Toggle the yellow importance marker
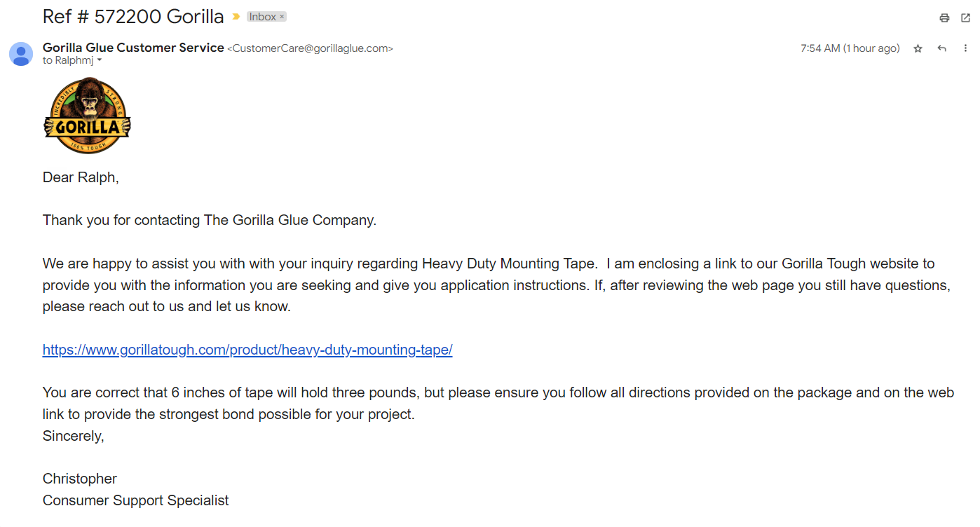Screen dimensions: 980x527 [236, 17]
